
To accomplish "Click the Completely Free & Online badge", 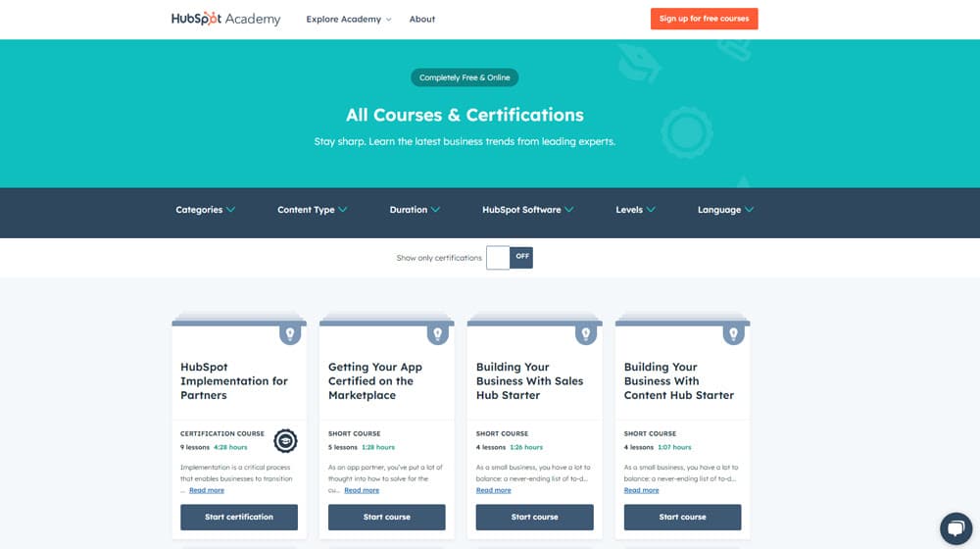I will click(x=465, y=77).
